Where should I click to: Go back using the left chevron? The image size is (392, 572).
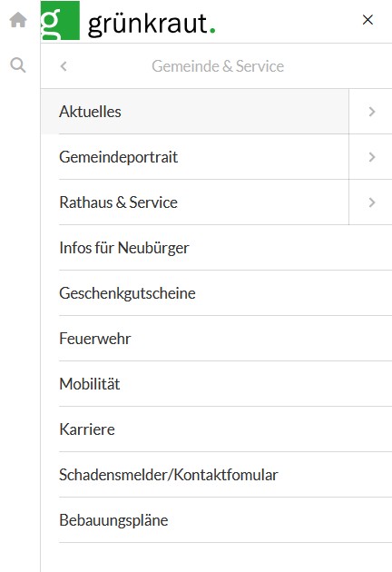coord(64,66)
